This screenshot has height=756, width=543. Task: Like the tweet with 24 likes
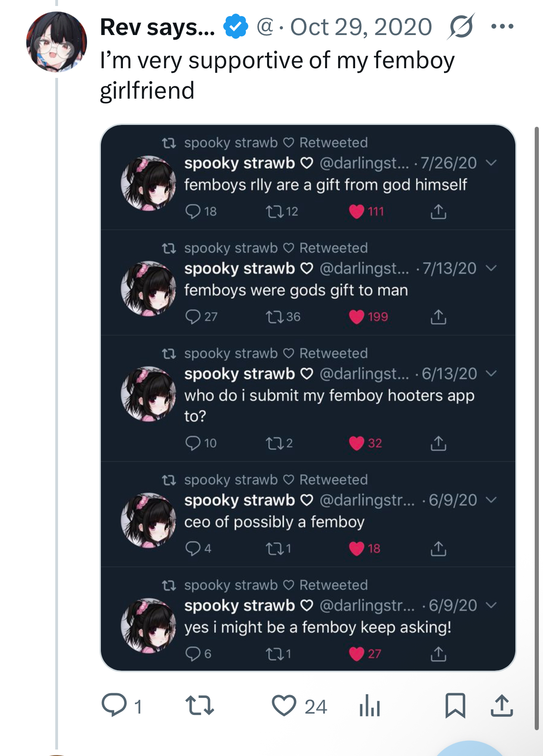pos(284,705)
